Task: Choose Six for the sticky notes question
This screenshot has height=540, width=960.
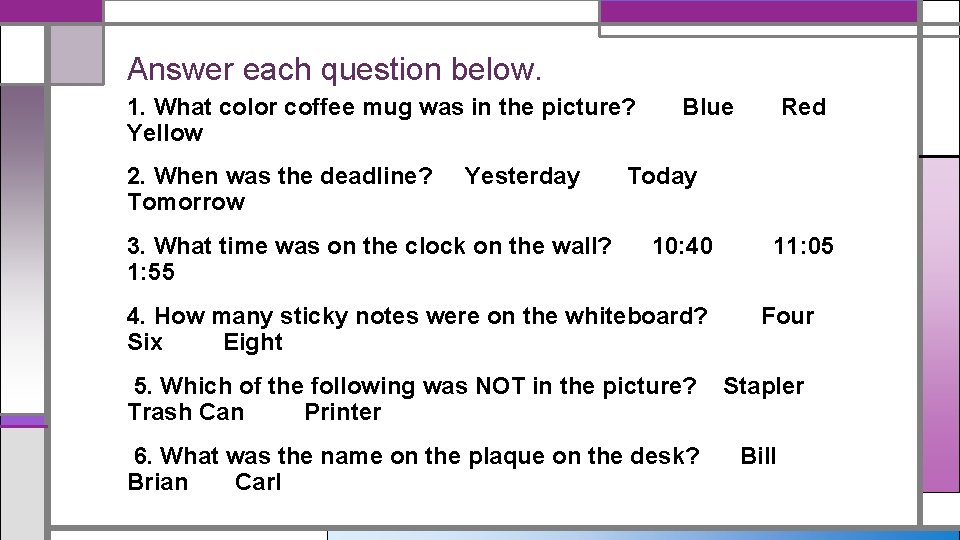Action: pyautogui.click(x=144, y=342)
